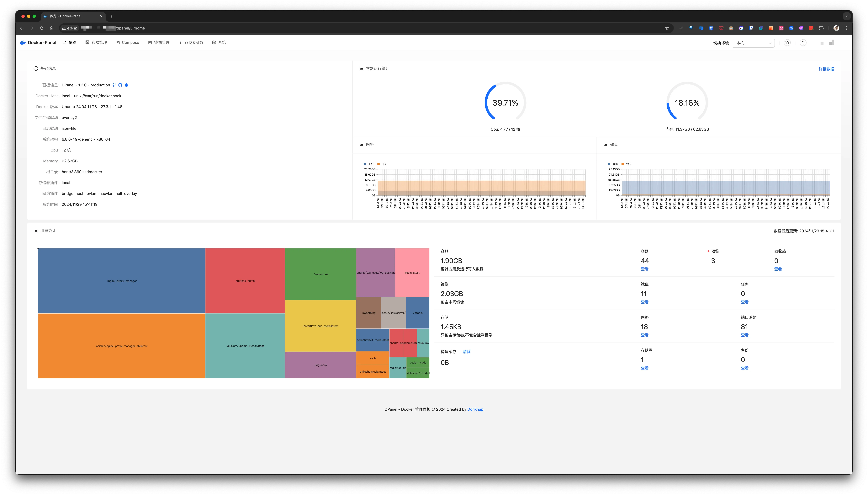
Task: Click the Docker-Panel whale logo
Action: pos(23,42)
